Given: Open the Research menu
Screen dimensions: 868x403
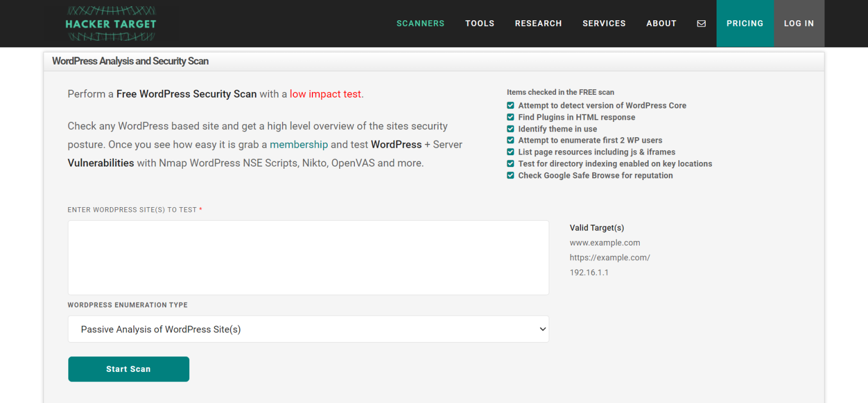Looking at the screenshot, I should tap(539, 24).
